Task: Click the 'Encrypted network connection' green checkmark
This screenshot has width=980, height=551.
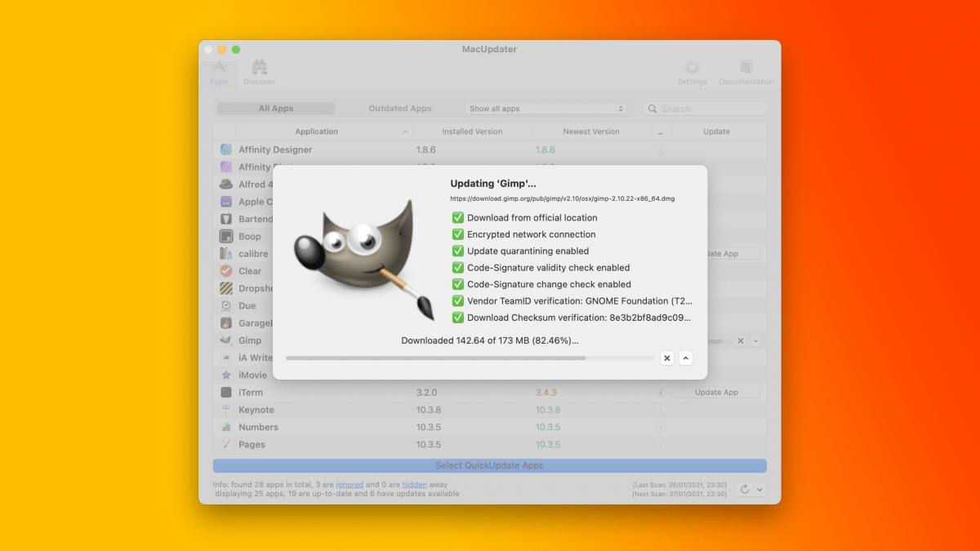Action: pos(457,234)
